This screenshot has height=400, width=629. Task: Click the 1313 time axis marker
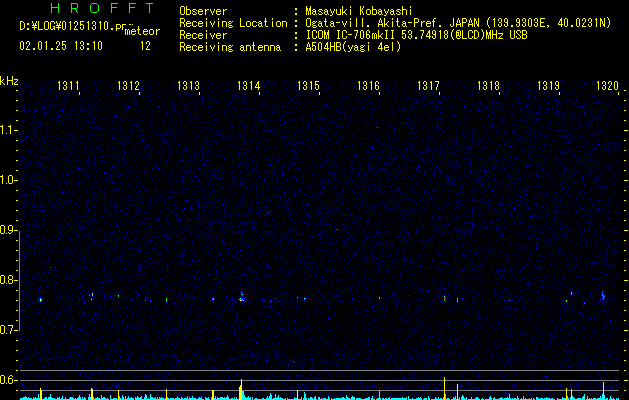188,86
